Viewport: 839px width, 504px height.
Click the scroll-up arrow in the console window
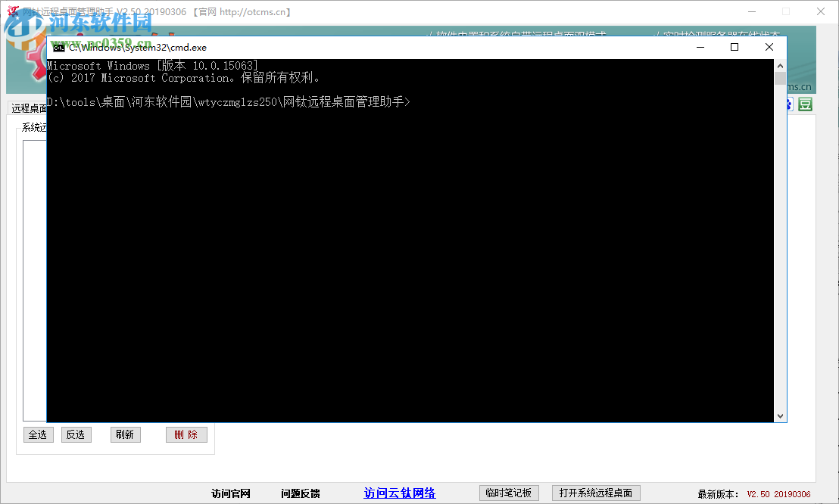[x=781, y=65]
